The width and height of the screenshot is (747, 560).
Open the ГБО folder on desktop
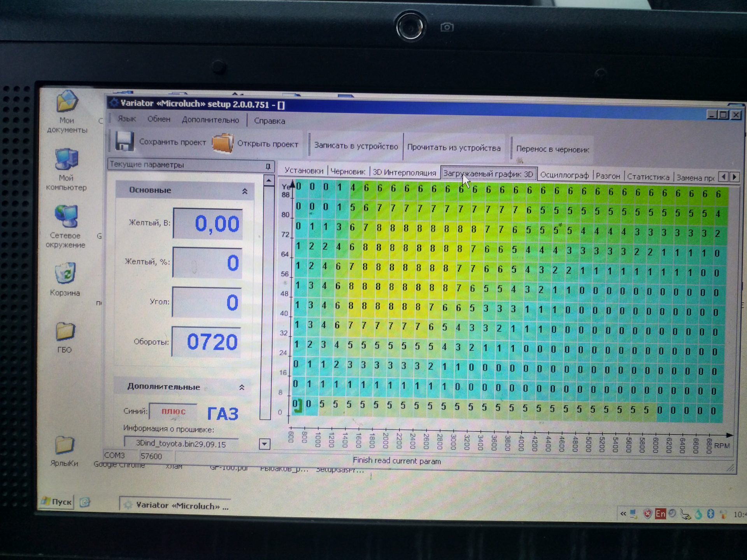(65, 331)
